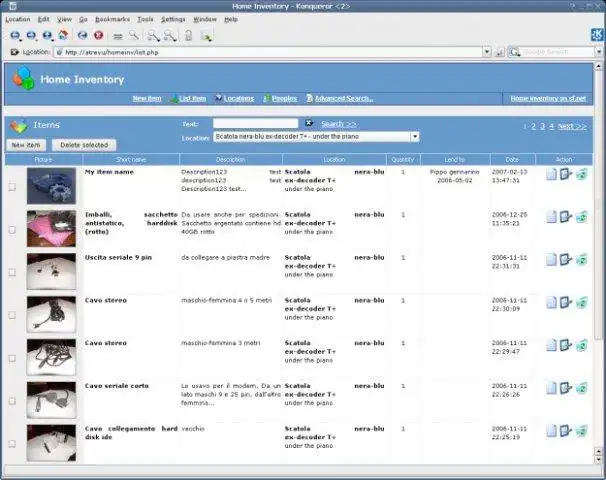Open the Edit menu
This screenshot has width=606, height=480.
click(x=43, y=19)
